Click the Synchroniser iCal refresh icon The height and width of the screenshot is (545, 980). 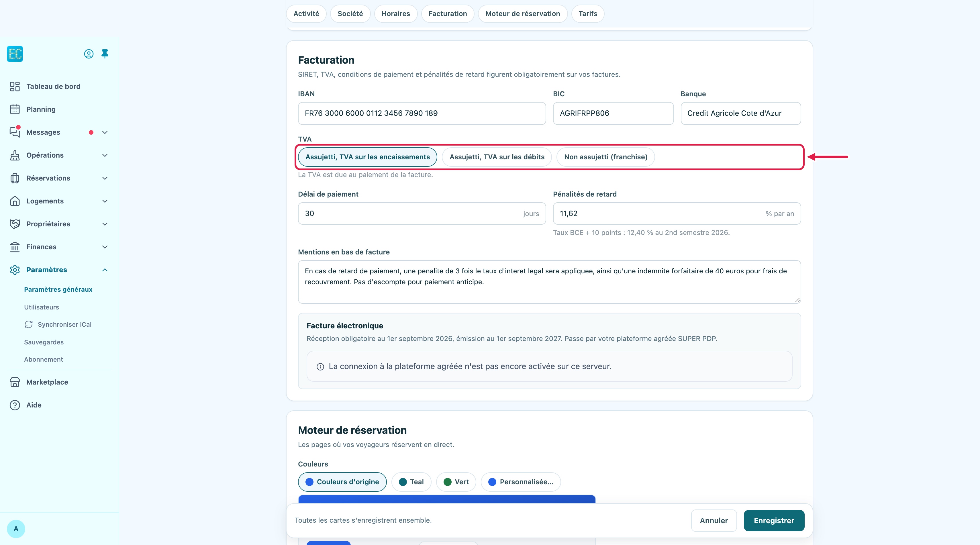coord(29,324)
